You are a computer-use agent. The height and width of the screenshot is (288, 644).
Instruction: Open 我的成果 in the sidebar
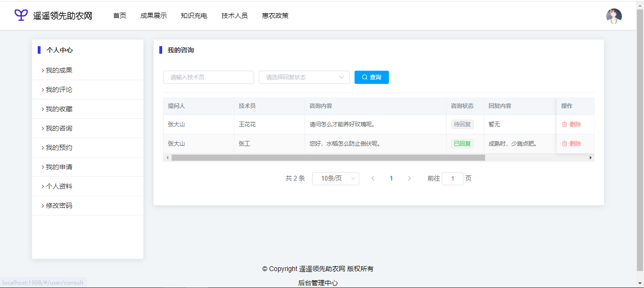tap(59, 70)
